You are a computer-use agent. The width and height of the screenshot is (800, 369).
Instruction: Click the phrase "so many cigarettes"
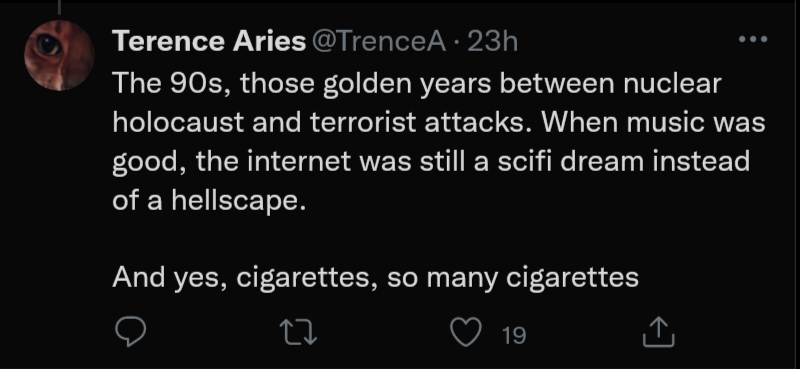point(513,279)
